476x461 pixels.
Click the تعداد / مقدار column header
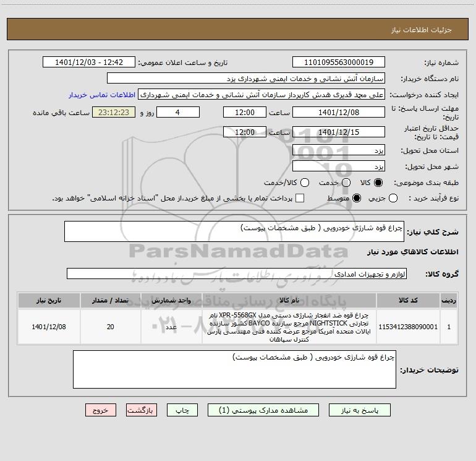(110, 300)
